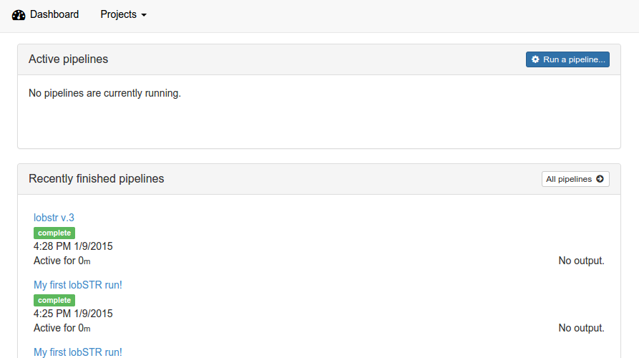Open the bottommost My first lobSTR run! link
644x358 pixels.
point(77,352)
